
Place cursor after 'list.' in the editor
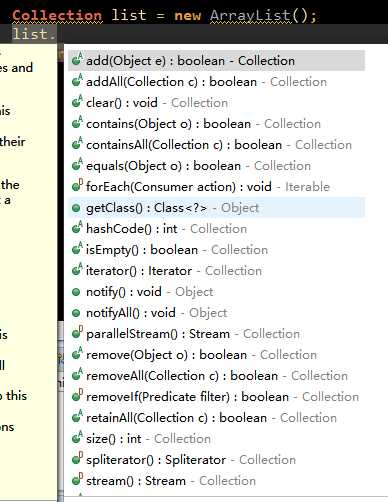click(x=57, y=34)
